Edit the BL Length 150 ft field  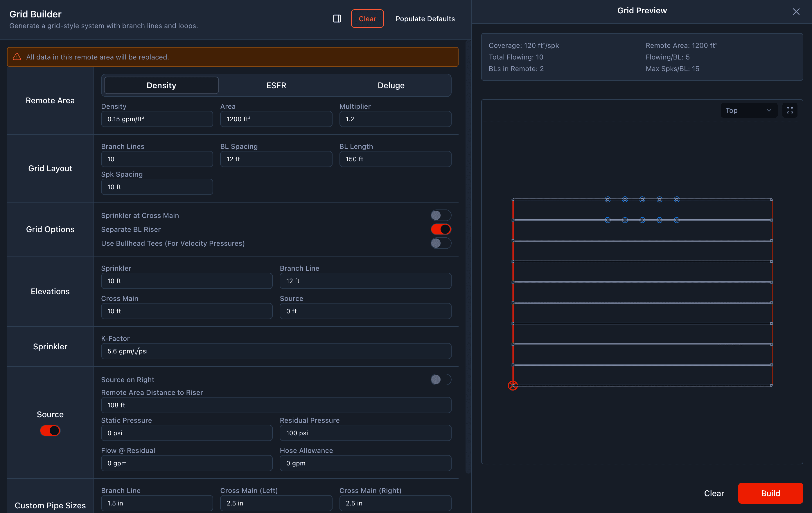coord(395,159)
